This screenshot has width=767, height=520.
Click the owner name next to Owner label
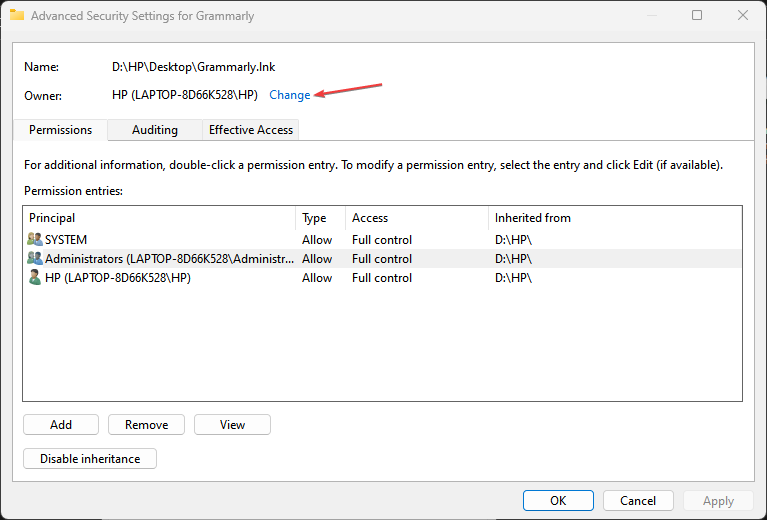click(x=184, y=95)
